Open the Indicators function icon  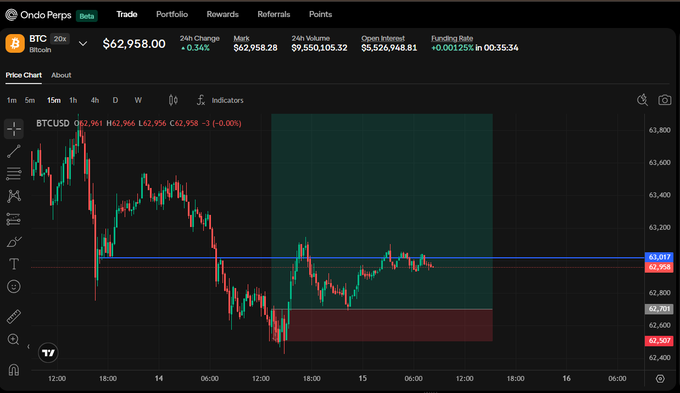200,100
